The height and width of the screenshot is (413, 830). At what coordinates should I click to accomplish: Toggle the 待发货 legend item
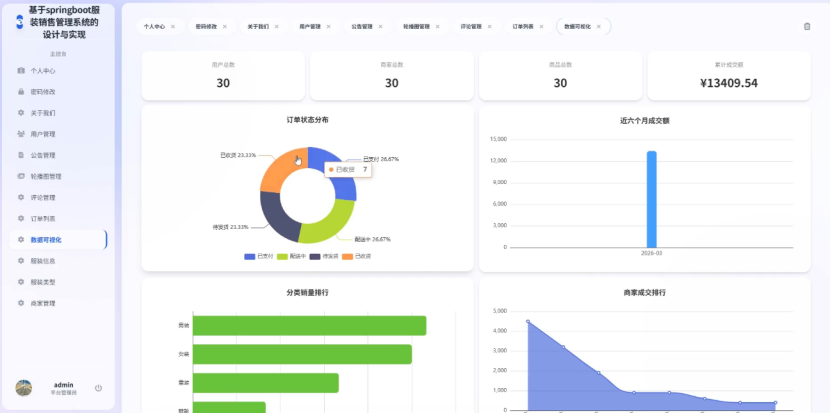[324, 256]
